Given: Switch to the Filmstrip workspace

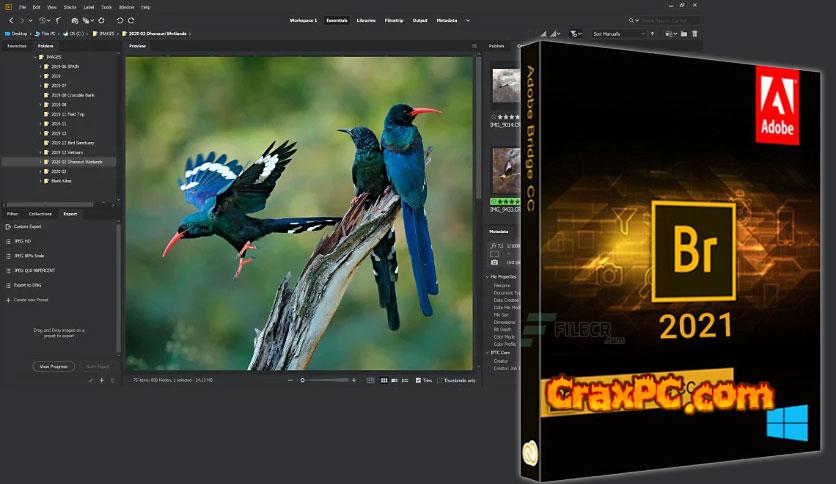Looking at the screenshot, I should 393,20.
